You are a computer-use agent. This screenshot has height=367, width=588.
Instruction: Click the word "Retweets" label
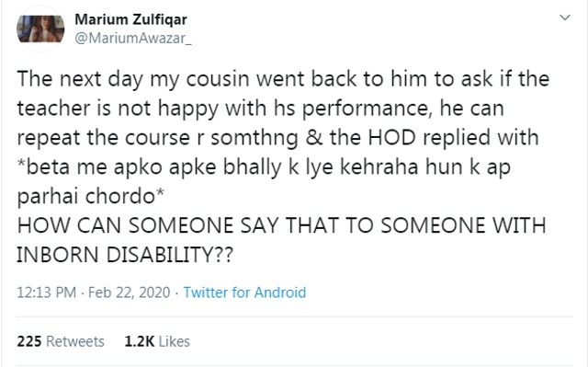tap(75, 341)
